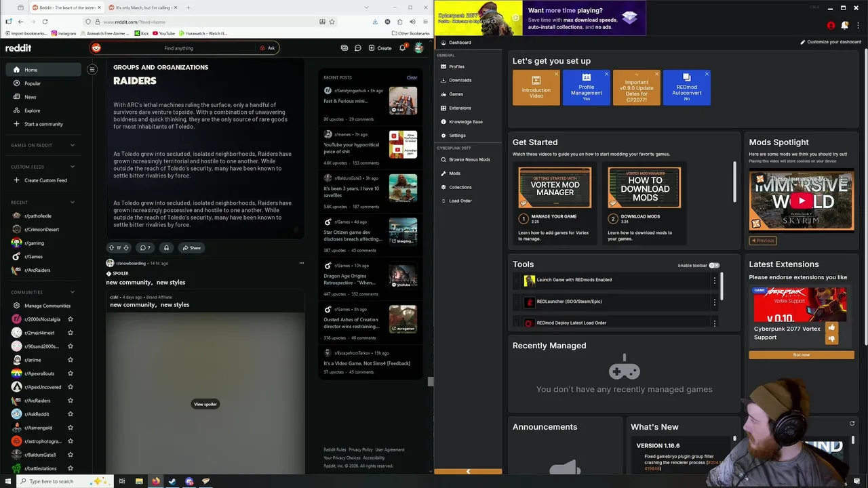Favorite r/AskReddit with star
Screen dimensions: 868x488
[71, 414]
